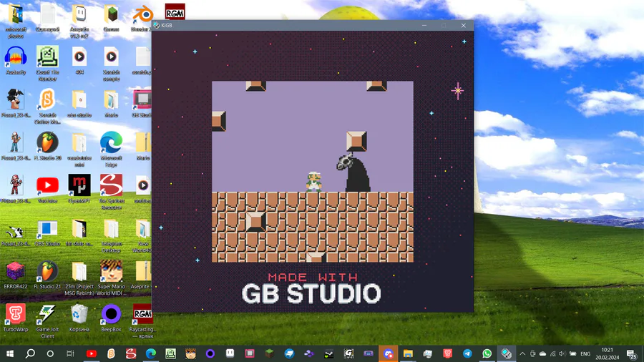Image resolution: width=644 pixels, height=362 pixels.
Task: Open the volume control in the system tray
Action: [x=562, y=353]
